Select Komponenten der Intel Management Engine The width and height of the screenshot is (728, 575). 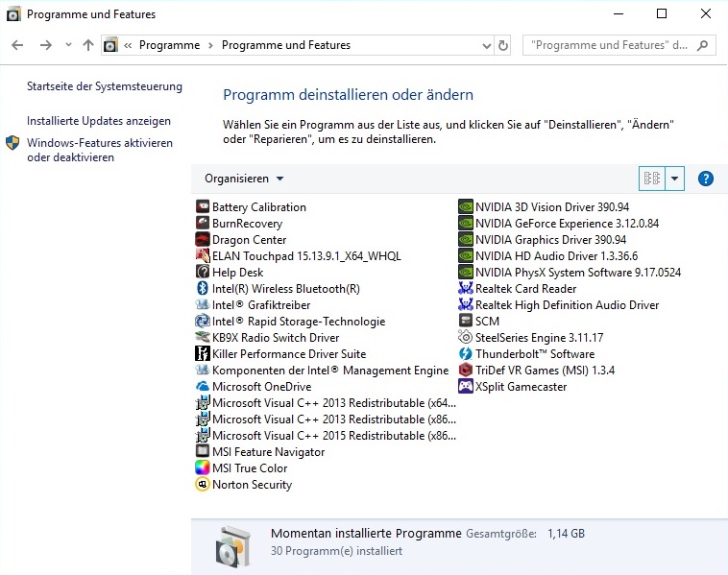[x=322, y=371]
